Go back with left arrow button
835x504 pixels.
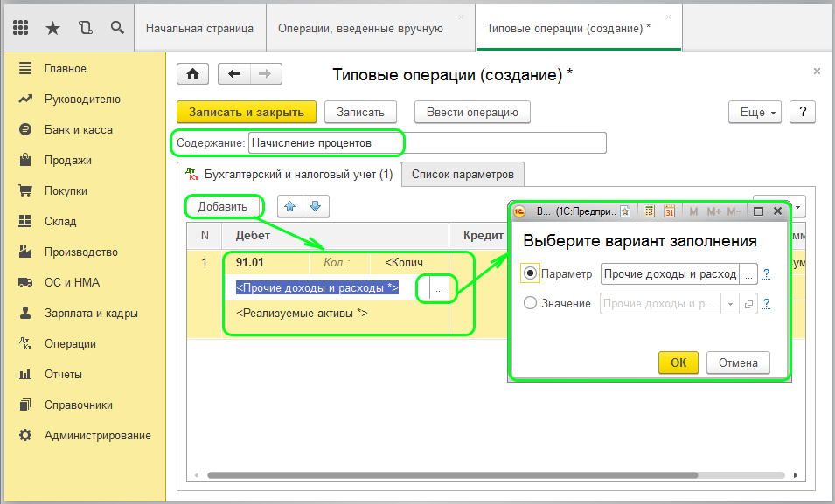pyautogui.click(x=233, y=74)
